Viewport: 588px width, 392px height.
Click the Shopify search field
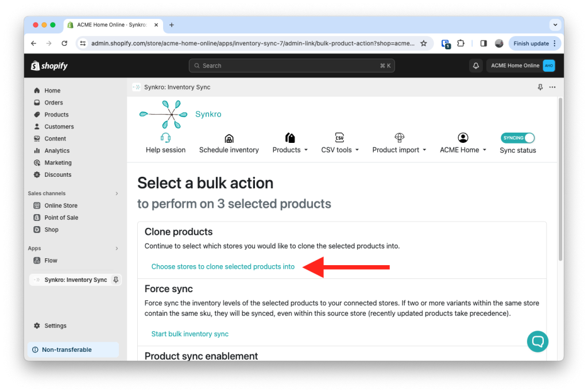point(292,66)
